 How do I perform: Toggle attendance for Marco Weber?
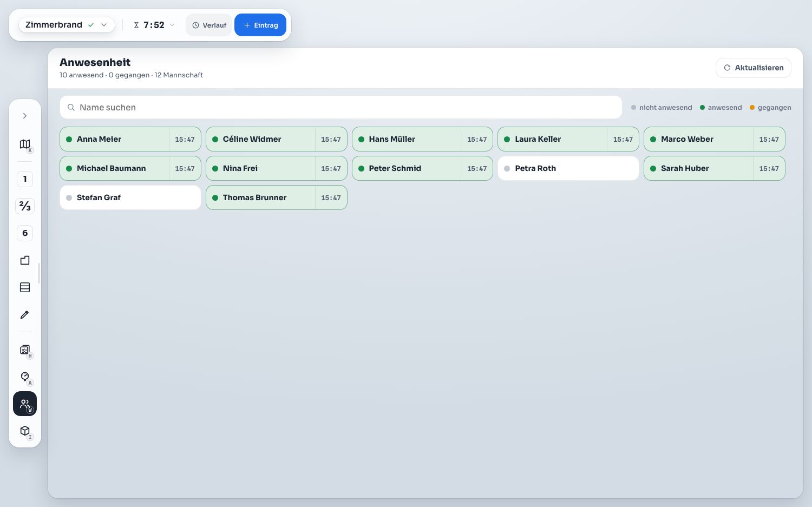(698, 139)
